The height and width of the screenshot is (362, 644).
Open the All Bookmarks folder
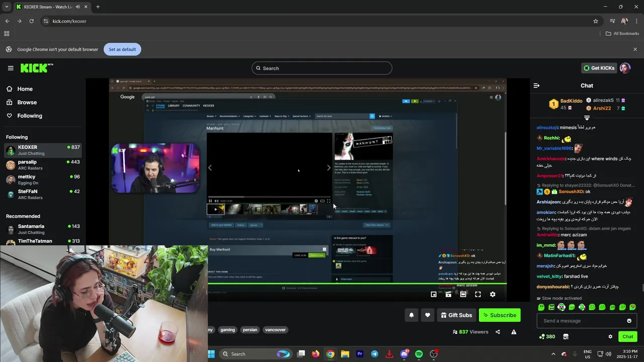coord(622,34)
